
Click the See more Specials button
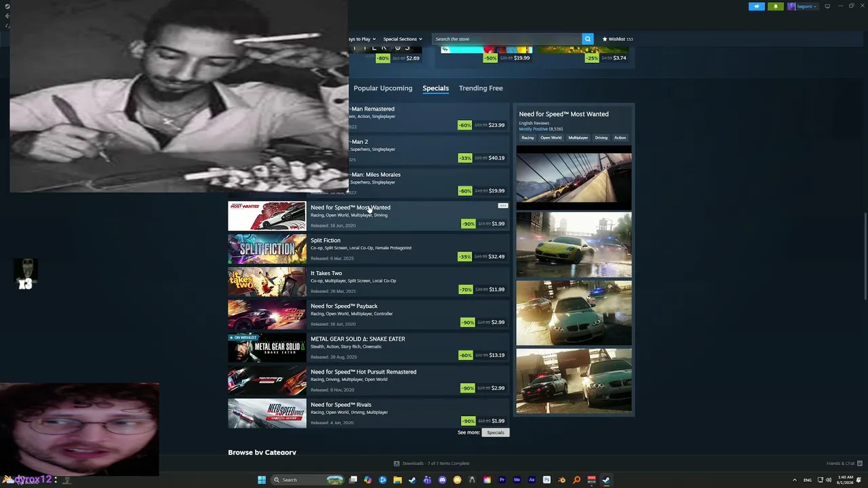[496, 432]
